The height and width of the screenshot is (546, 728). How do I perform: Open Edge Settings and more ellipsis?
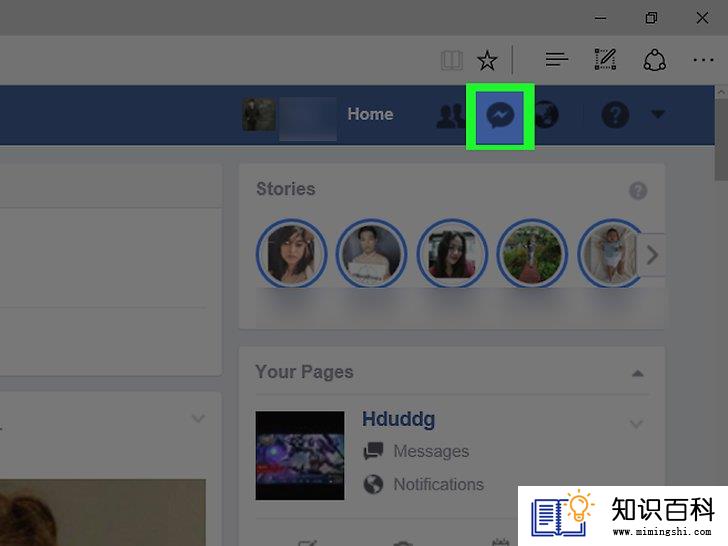pyautogui.click(x=703, y=60)
